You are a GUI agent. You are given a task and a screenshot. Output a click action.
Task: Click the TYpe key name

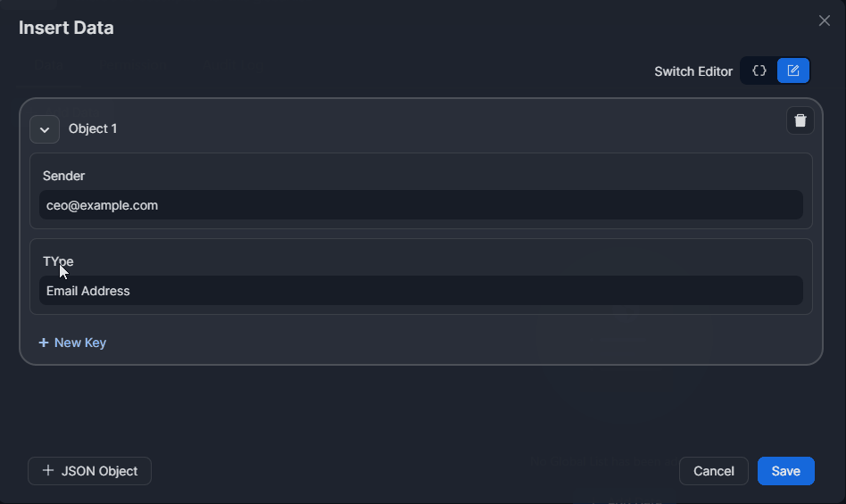pyautogui.click(x=58, y=261)
